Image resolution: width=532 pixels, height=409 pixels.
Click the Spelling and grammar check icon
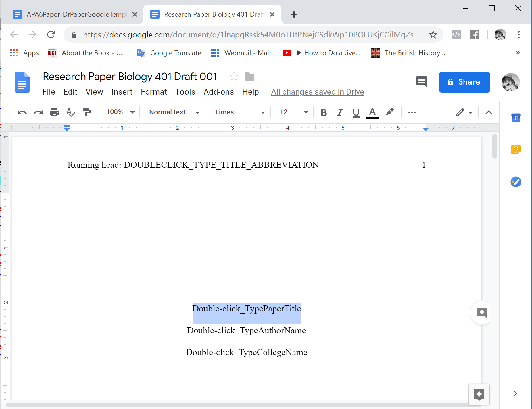pyautogui.click(x=70, y=112)
